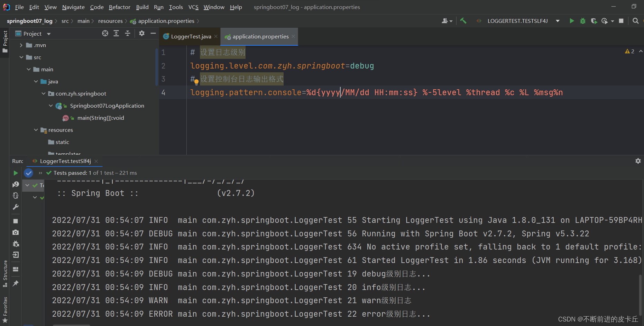644x326 pixels.
Task: Stop the running process in top toolbar
Action: pyautogui.click(x=621, y=21)
